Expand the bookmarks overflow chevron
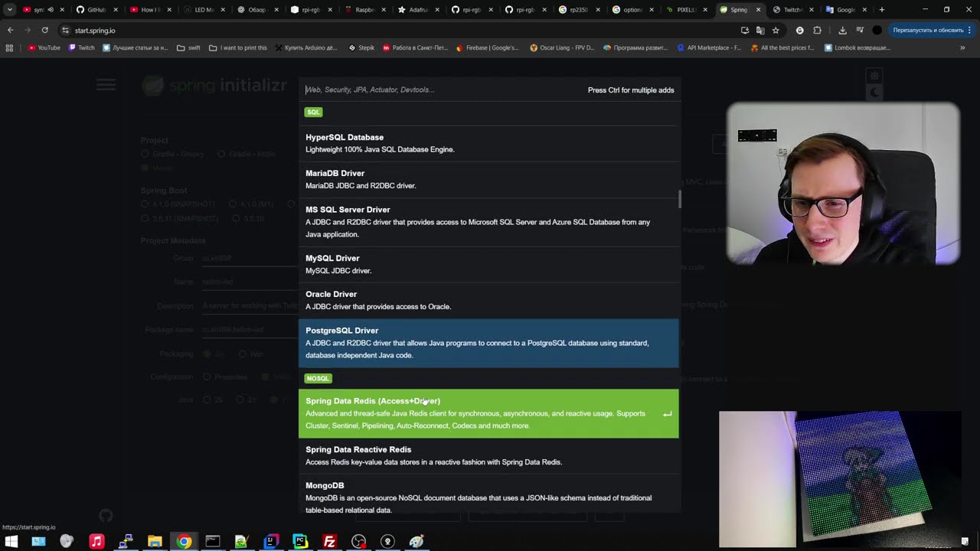The height and width of the screenshot is (551, 980). [x=962, y=47]
